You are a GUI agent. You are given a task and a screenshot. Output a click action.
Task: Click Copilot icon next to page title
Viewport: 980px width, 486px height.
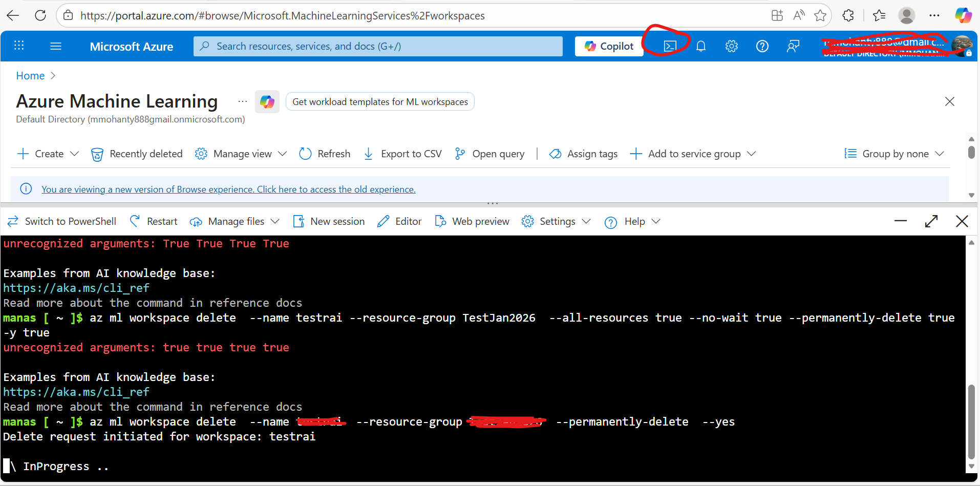[267, 101]
